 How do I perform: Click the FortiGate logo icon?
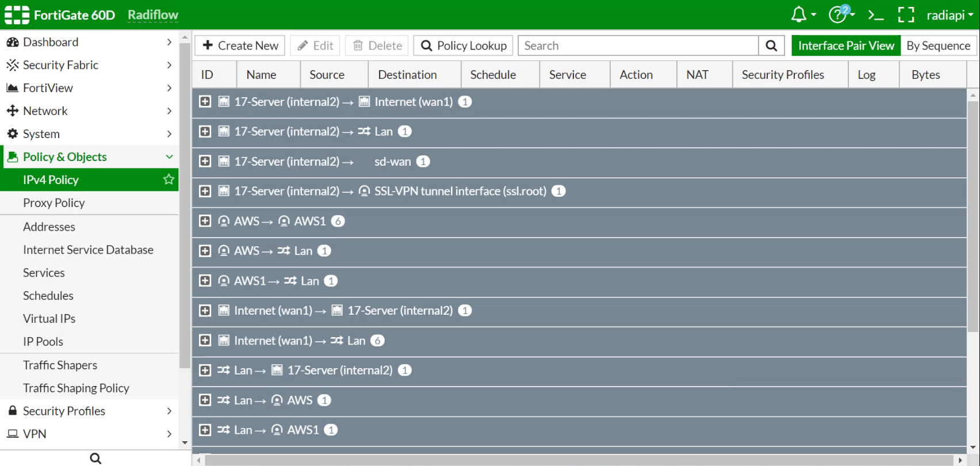coord(17,15)
